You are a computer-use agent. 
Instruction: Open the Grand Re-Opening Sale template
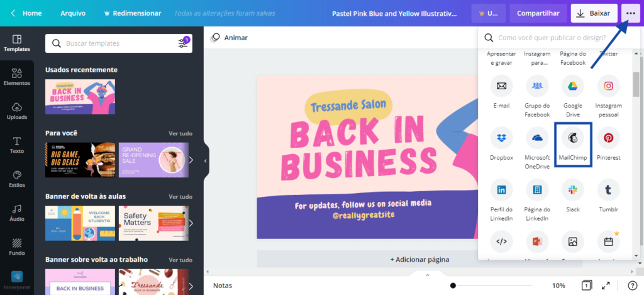(153, 160)
